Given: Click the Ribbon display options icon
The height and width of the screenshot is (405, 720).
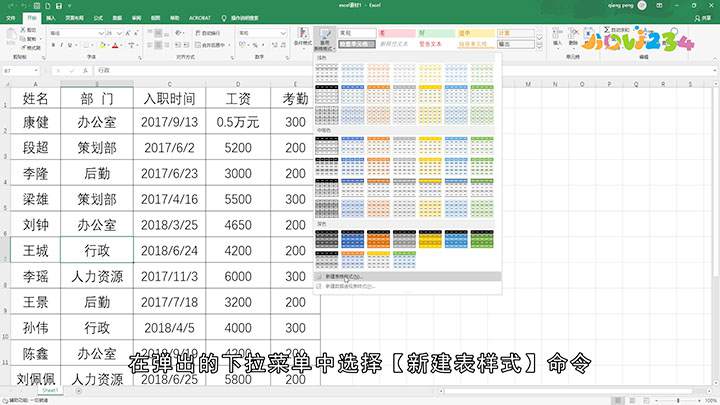Looking at the screenshot, I should (x=659, y=6).
